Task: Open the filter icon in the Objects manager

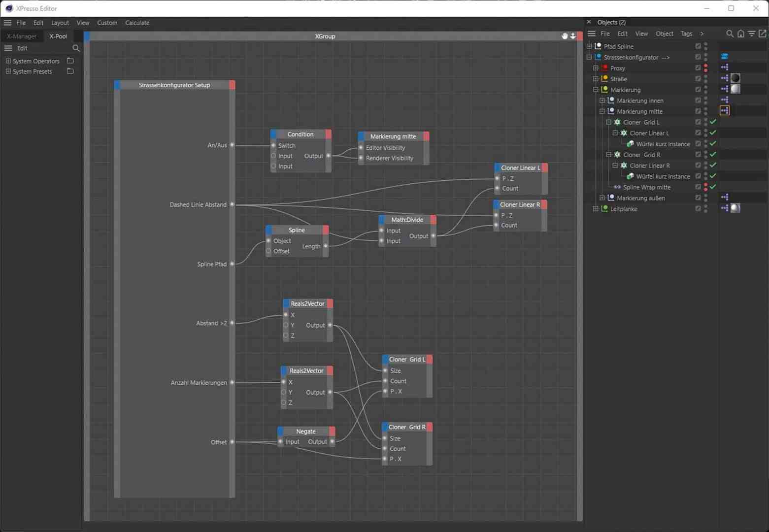Action: click(x=751, y=33)
